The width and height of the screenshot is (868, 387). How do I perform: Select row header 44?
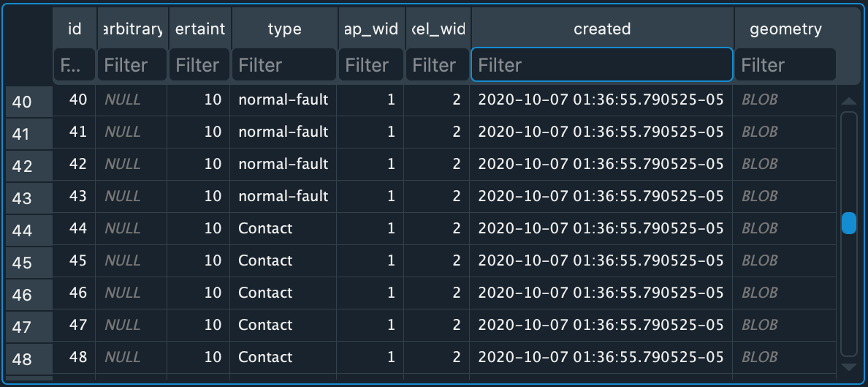click(23, 230)
